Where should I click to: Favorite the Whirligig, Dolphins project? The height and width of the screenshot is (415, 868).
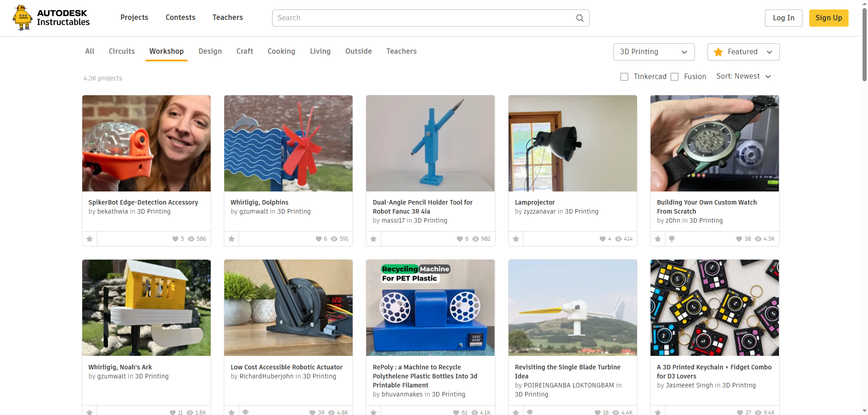[x=231, y=239]
